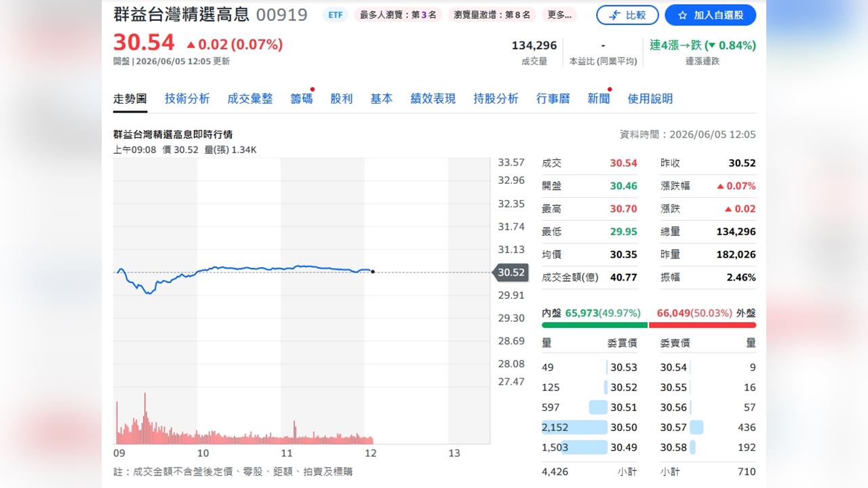Click 開盤 value 30.46
The width and height of the screenshot is (868, 488).
(623, 186)
